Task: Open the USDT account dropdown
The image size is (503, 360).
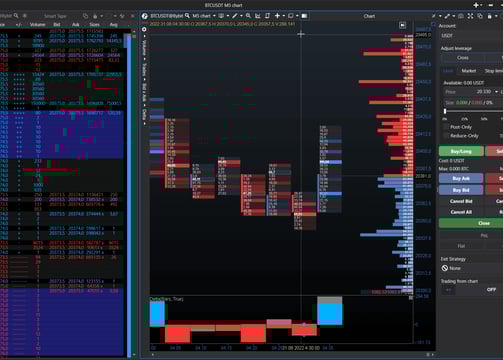Action: 471,36
